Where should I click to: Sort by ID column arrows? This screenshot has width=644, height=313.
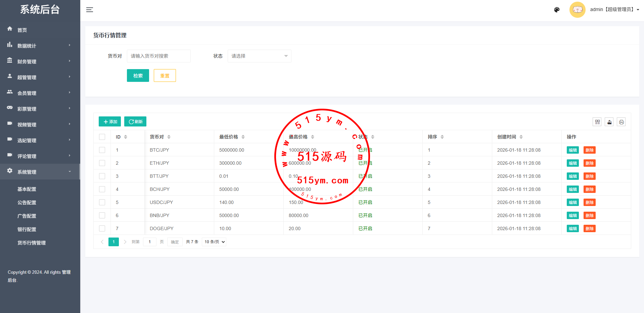(126, 137)
